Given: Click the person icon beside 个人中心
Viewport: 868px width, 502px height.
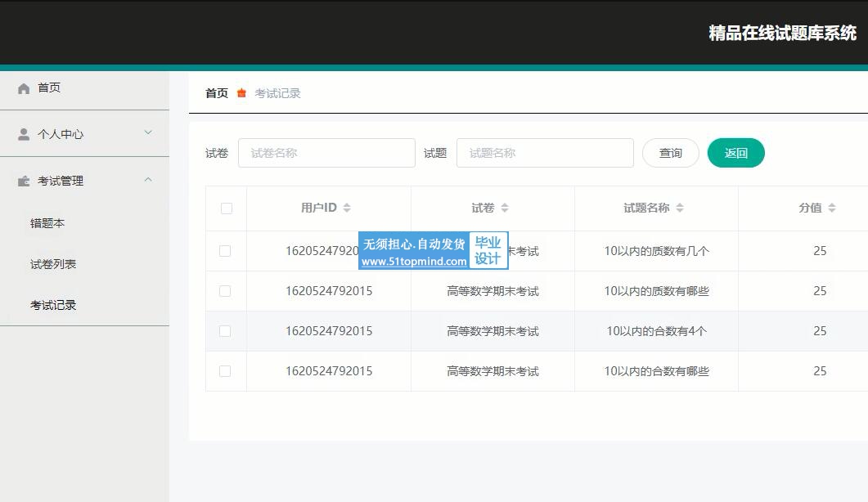Looking at the screenshot, I should point(24,135).
